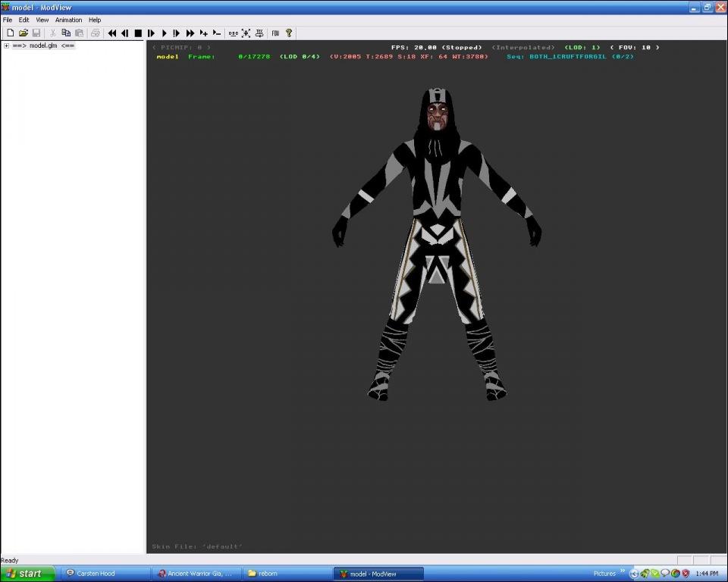Select the model.glm tree item
The width and height of the screenshot is (728, 582).
coord(43,45)
